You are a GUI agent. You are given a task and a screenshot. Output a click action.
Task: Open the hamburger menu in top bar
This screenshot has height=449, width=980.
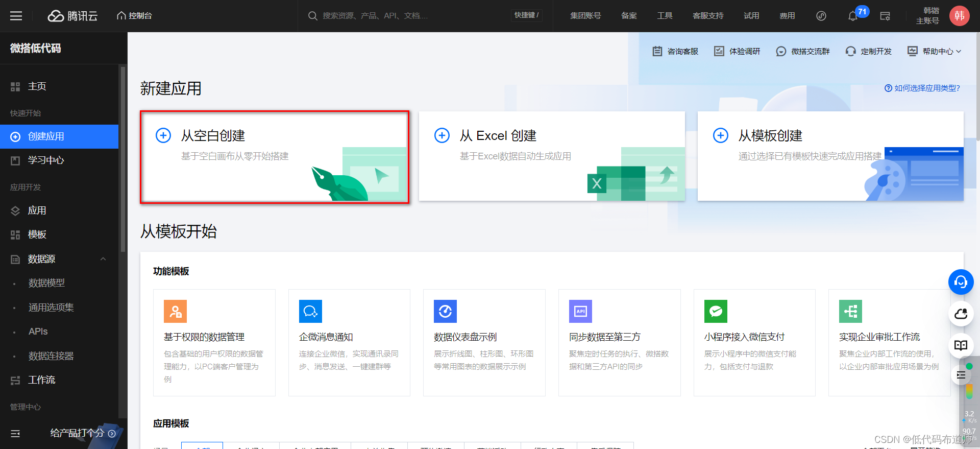[16, 16]
